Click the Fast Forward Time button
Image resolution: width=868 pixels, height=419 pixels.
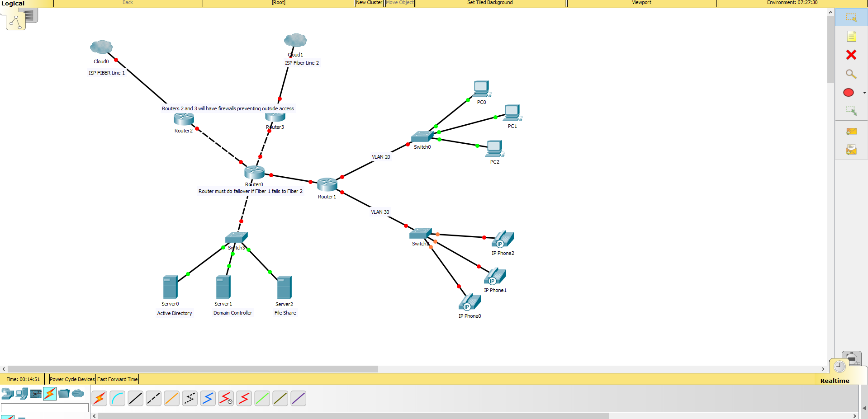117,379
